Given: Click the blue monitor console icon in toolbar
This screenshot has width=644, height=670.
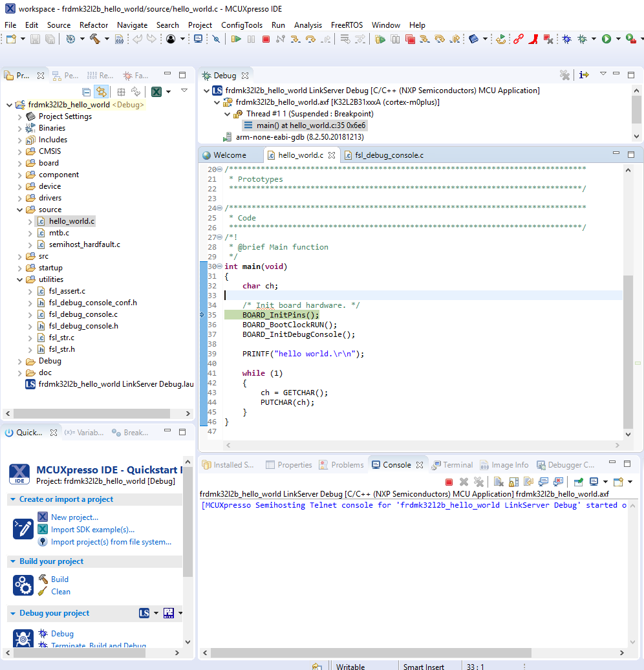Looking at the screenshot, I should [x=199, y=39].
